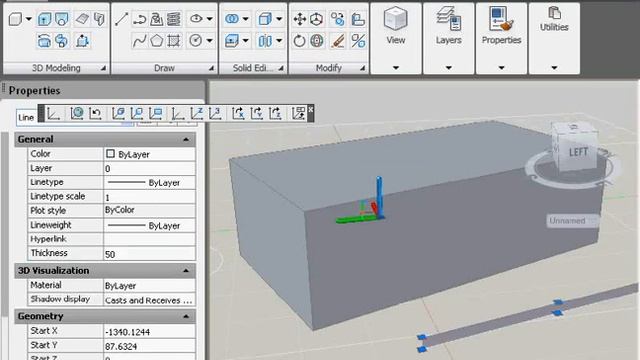Select the Planar Surface tool

pos(82,19)
